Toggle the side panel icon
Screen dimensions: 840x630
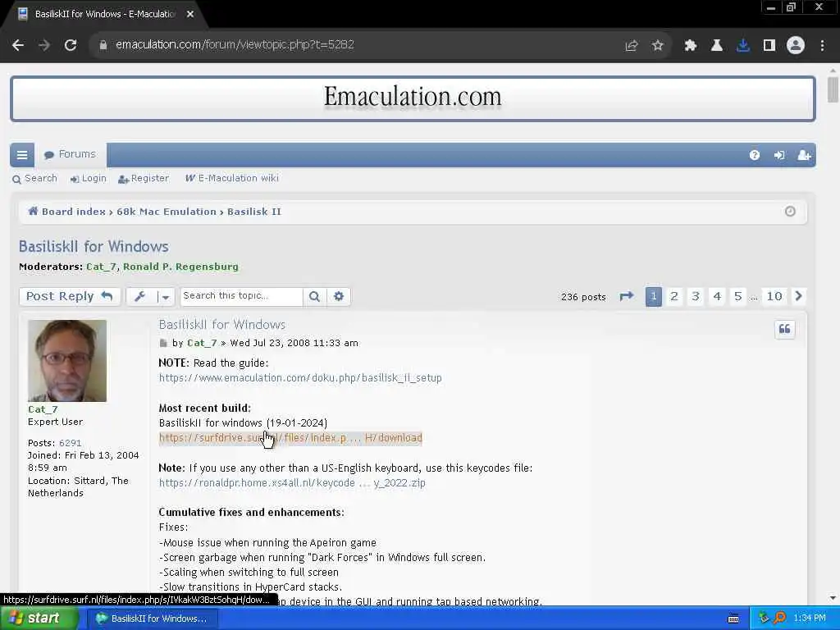769,46
